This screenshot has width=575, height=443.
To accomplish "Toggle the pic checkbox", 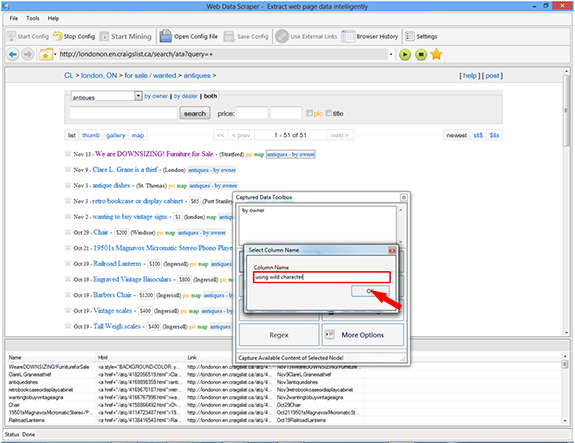I will pyautogui.click(x=310, y=113).
